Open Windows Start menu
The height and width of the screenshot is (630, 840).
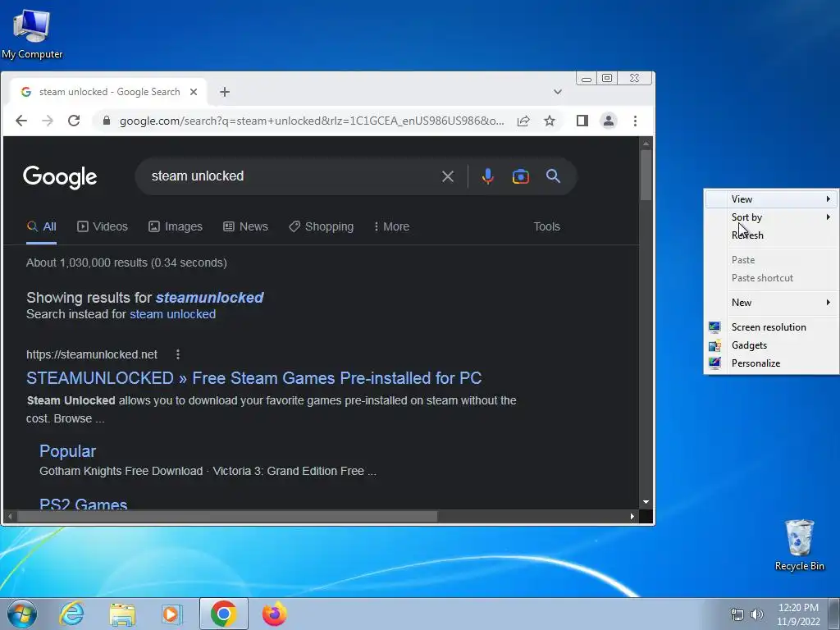pyautogui.click(x=22, y=614)
